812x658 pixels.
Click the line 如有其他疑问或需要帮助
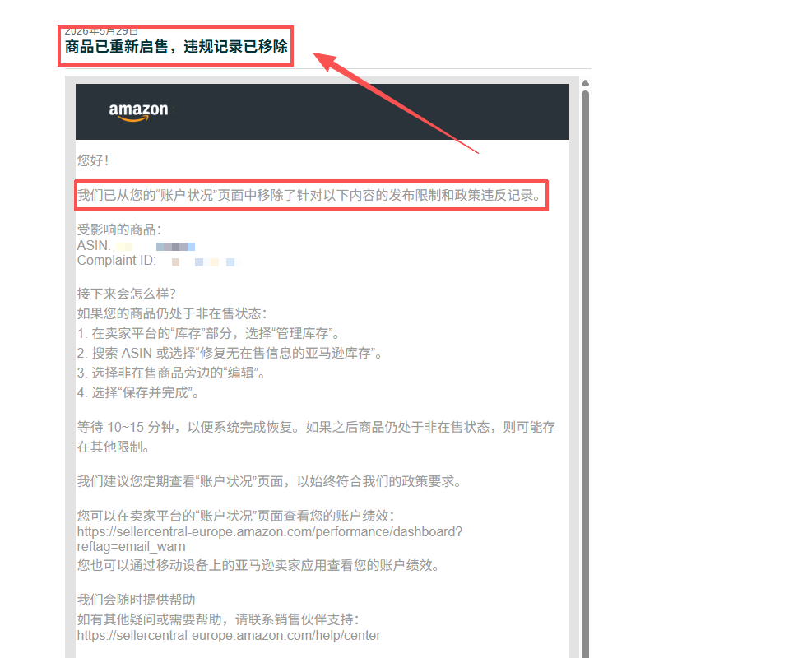click(x=218, y=619)
